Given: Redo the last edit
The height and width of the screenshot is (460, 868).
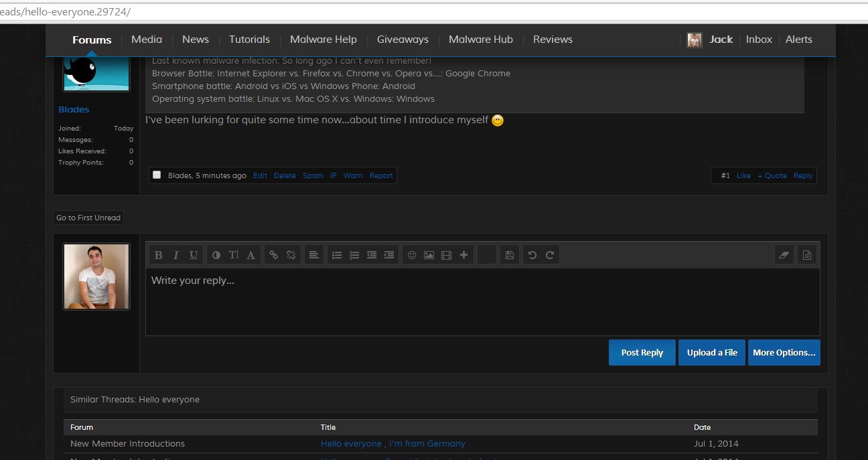Looking at the screenshot, I should click(x=550, y=255).
